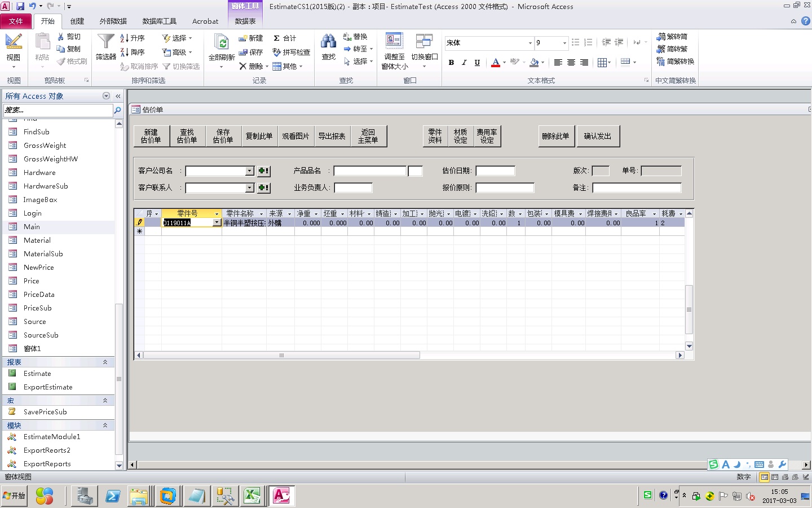This screenshot has width=812, height=508.
Task: Switch to the 创建 ribbon tab
Action: [77, 21]
